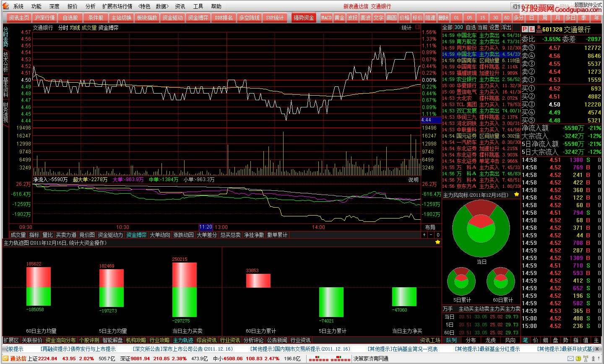604x364 pixels.
Task: Open the 机构攻略 bottom tab
Action: point(136,340)
